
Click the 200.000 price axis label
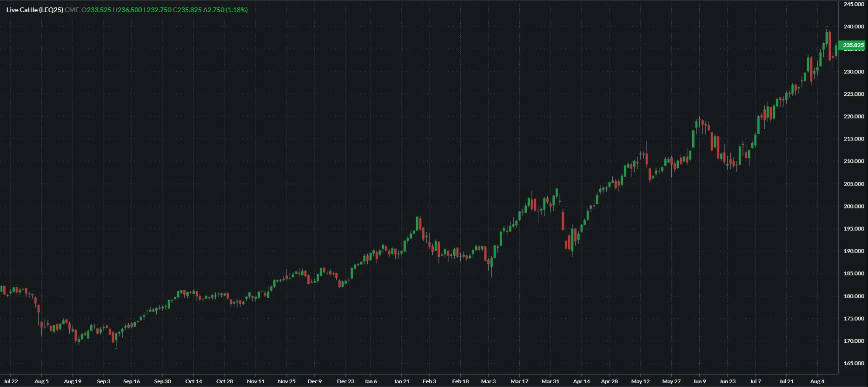tap(854, 206)
